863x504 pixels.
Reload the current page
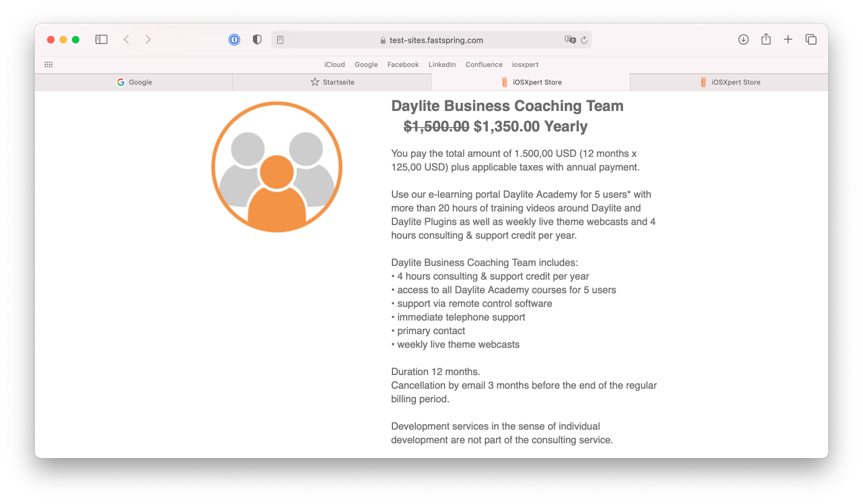coord(584,40)
